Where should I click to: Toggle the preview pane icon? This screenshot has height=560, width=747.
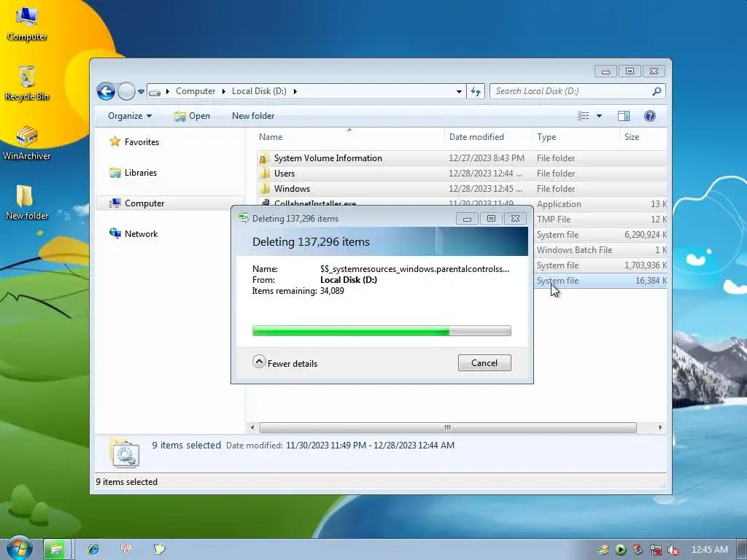624,116
